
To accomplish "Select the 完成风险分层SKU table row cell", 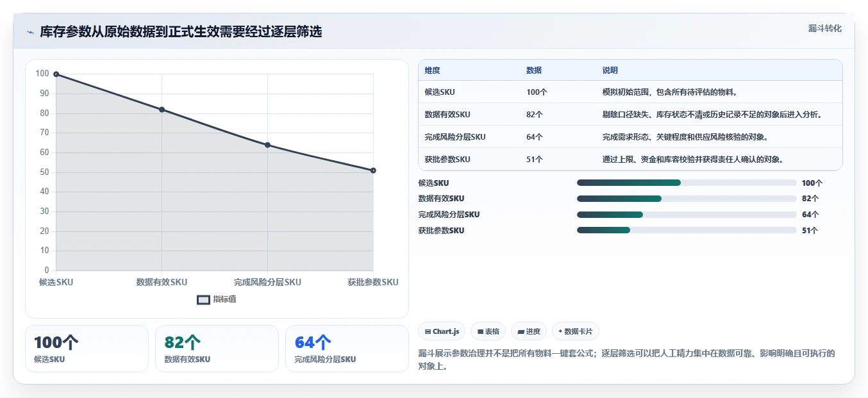I will [455, 137].
